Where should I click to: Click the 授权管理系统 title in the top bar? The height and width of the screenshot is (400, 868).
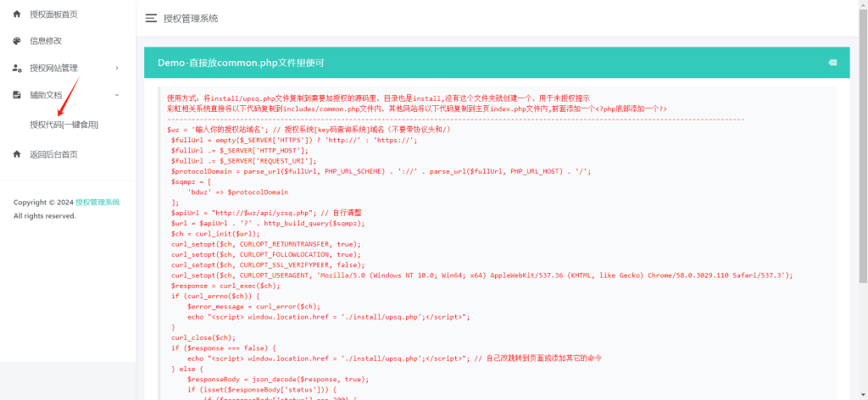coord(191,18)
